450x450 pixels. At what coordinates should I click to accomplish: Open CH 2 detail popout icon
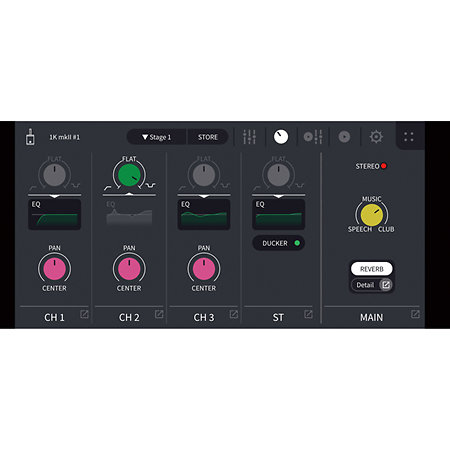click(159, 314)
